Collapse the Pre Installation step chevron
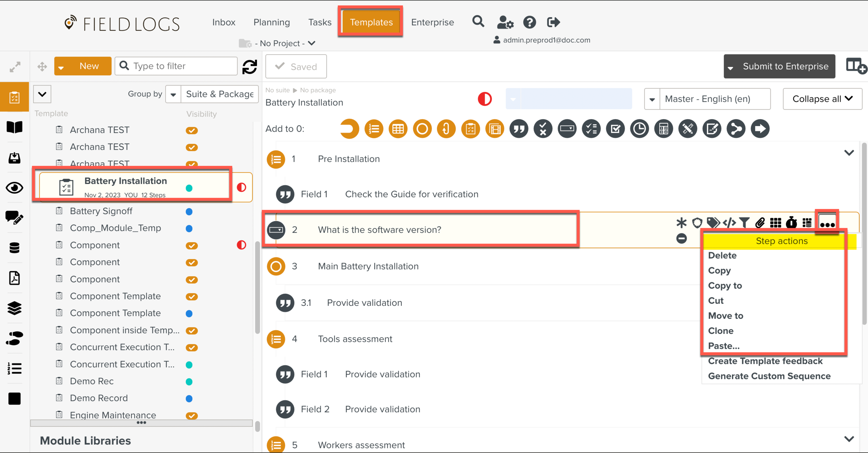 (x=849, y=153)
